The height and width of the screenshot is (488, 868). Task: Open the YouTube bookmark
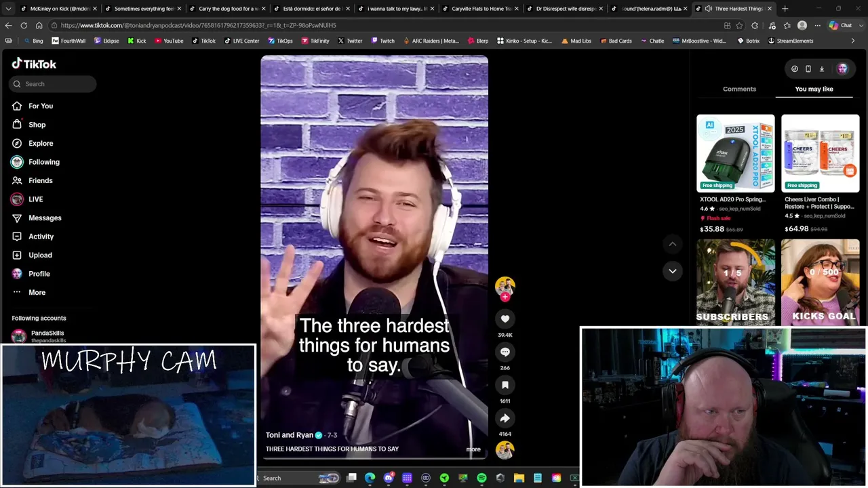coord(169,41)
